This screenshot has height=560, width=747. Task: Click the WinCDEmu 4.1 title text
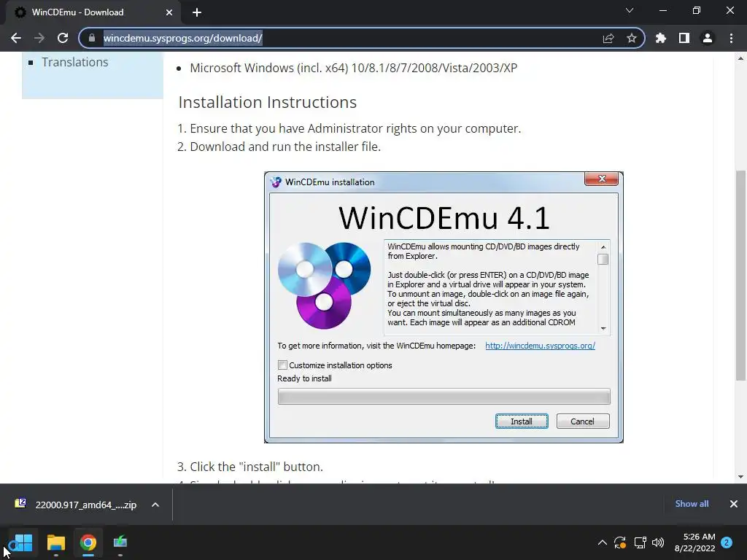click(x=444, y=218)
